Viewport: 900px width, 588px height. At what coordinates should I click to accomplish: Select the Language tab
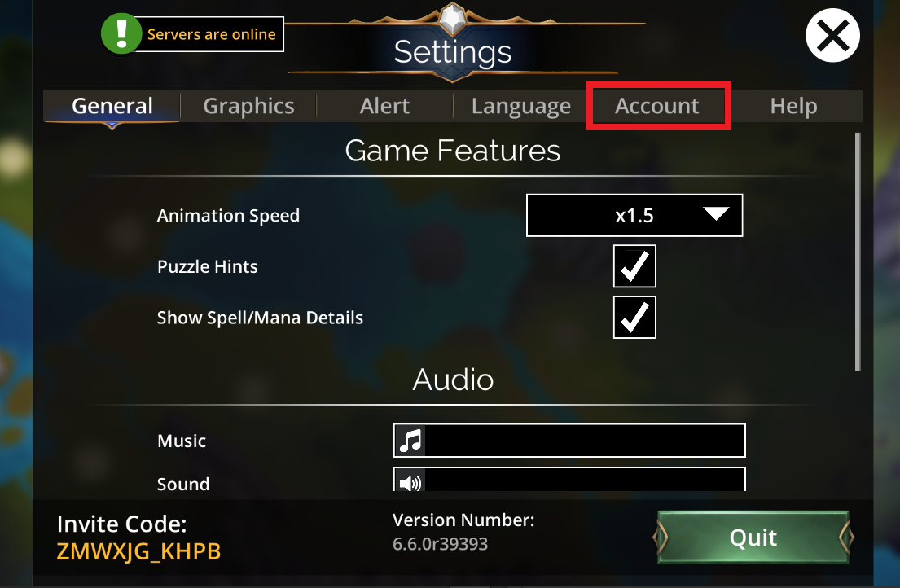pyautogui.click(x=521, y=106)
